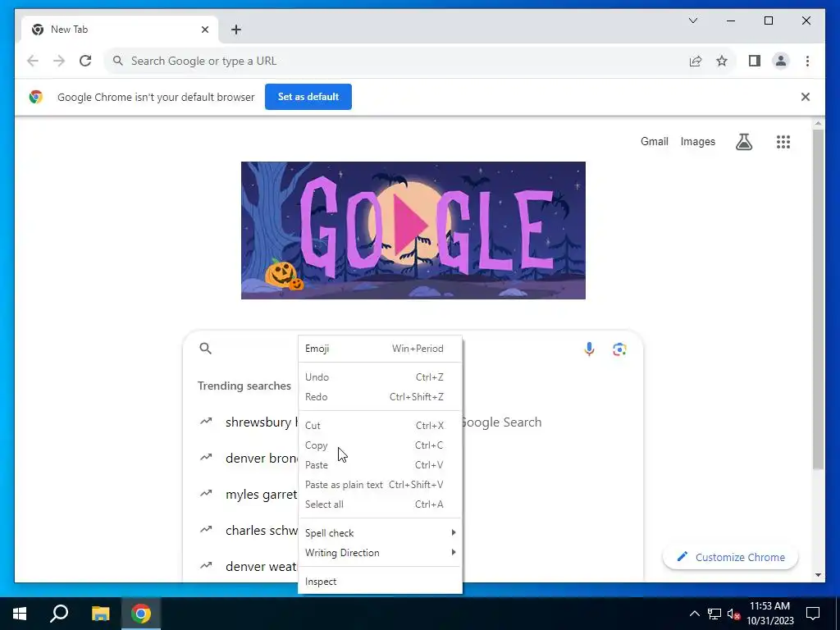The width and height of the screenshot is (840, 630).
Task: Click the browser back arrow
Action: click(x=33, y=61)
